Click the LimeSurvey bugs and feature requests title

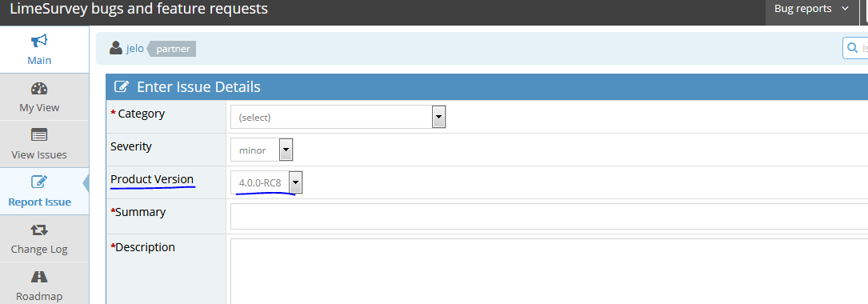tap(139, 9)
